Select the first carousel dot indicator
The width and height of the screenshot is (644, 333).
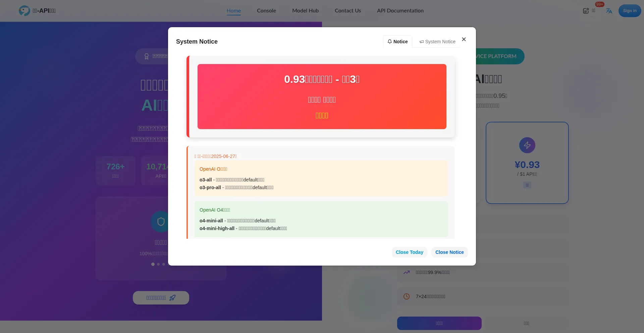tap(153, 264)
